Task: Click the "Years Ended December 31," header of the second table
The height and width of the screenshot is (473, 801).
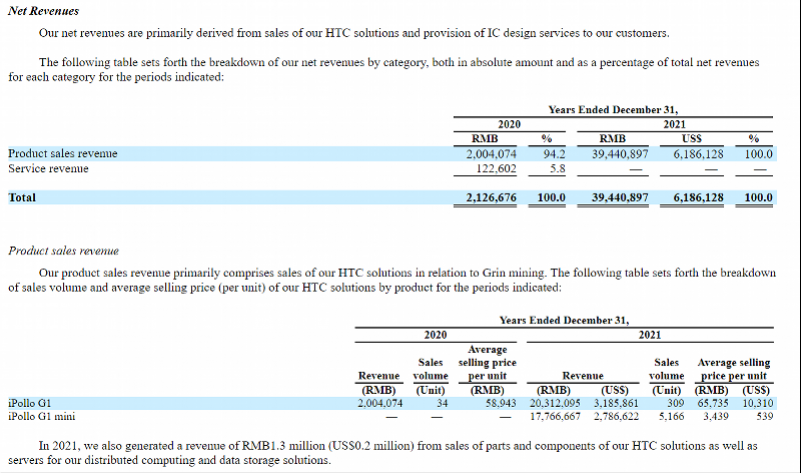Action: click(x=564, y=320)
